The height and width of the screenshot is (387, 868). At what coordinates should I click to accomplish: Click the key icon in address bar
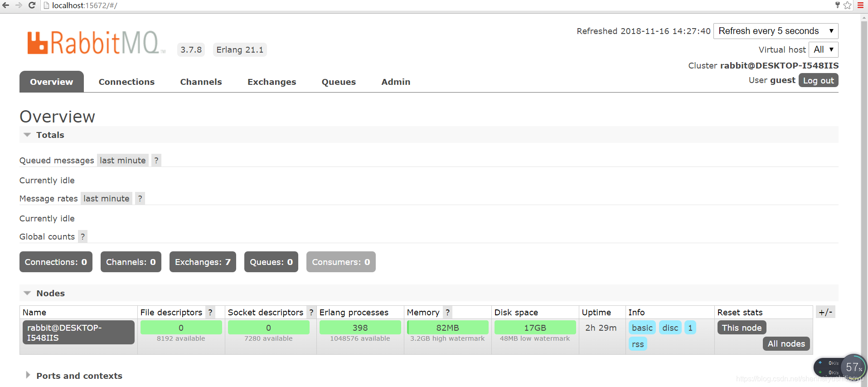[x=837, y=5]
